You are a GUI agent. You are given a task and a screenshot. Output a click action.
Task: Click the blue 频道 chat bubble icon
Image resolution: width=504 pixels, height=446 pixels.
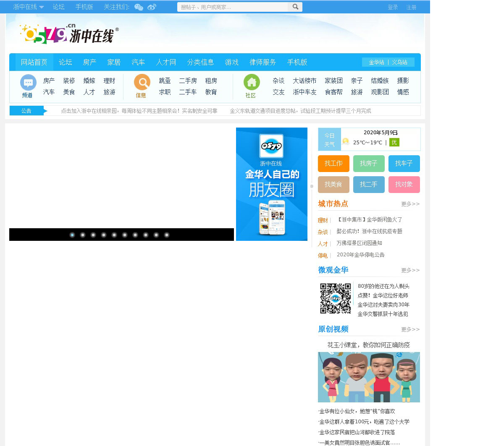28,83
